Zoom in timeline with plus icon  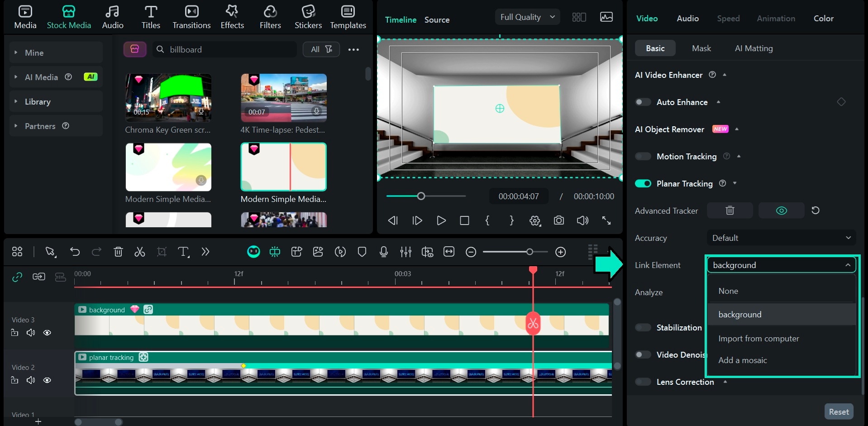click(x=561, y=252)
